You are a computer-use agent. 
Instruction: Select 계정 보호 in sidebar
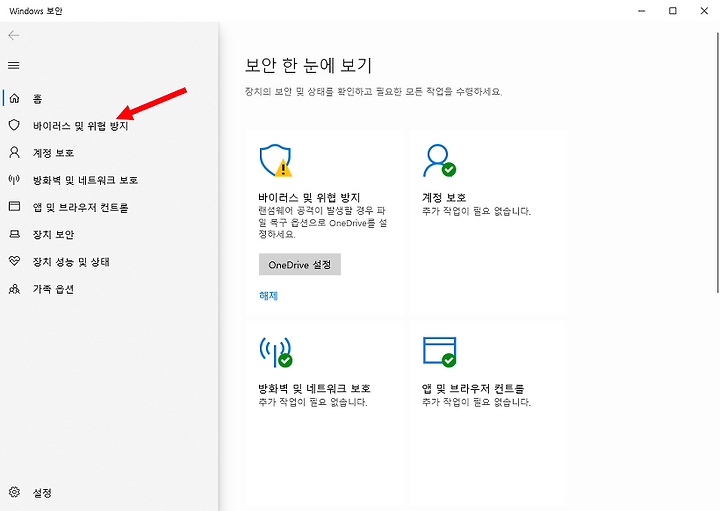tap(53, 152)
